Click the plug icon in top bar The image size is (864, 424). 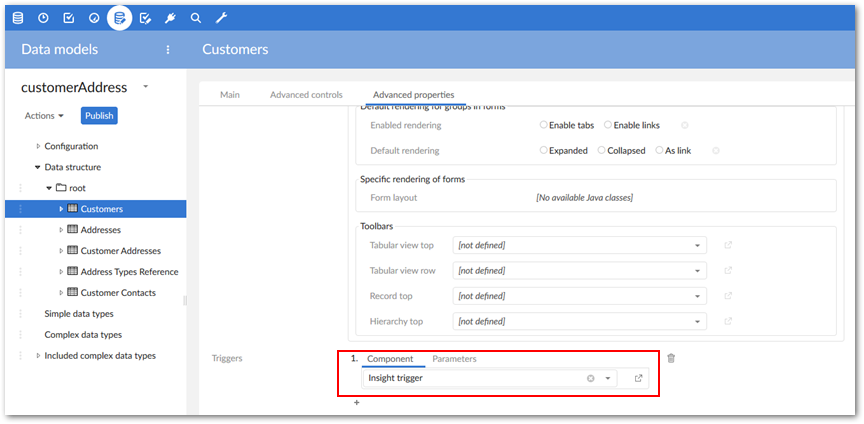(x=171, y=17)
